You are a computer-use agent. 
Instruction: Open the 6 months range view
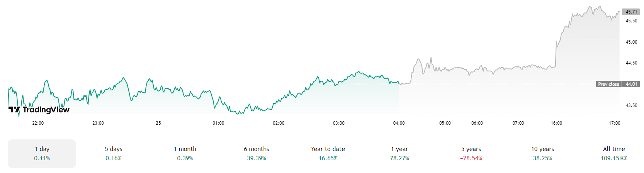pos(257,153)
